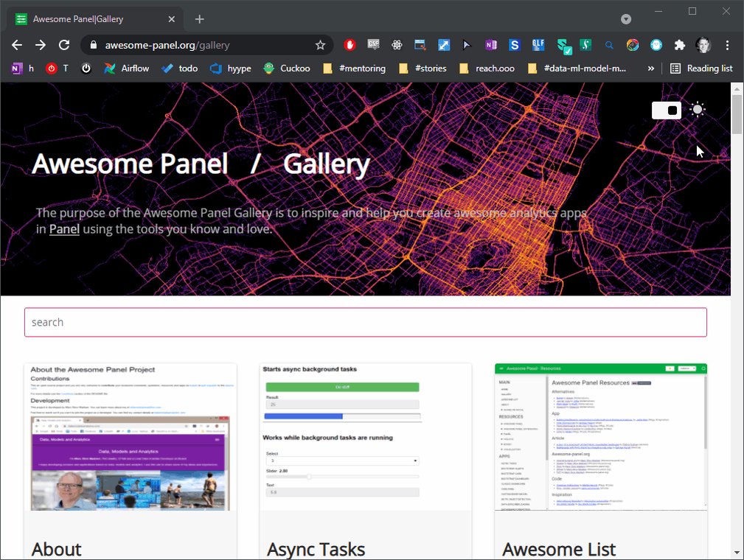Viewport: 744px width, 560px height.
Task: Open the green S script extension
Action: [x=585, y=45]
